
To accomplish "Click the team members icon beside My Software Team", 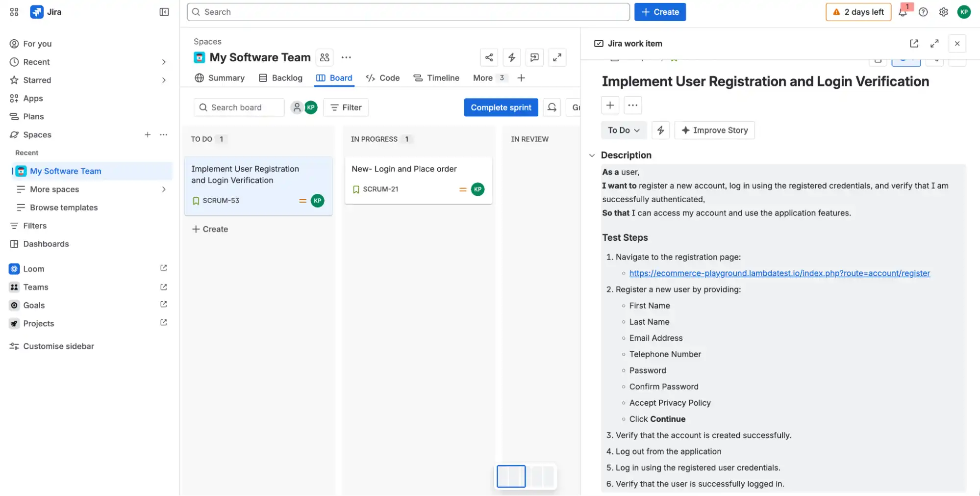I will (x=325, y=57).
